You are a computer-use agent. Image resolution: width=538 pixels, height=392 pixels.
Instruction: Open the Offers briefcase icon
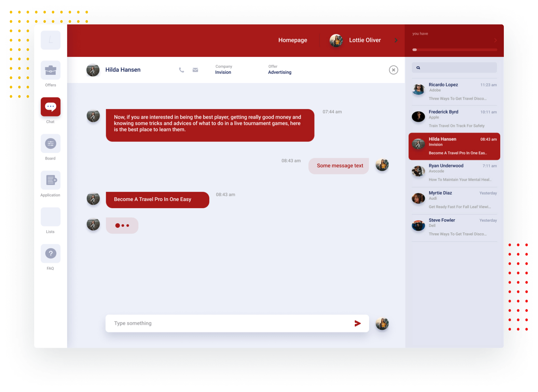click(x=50, y=70)
